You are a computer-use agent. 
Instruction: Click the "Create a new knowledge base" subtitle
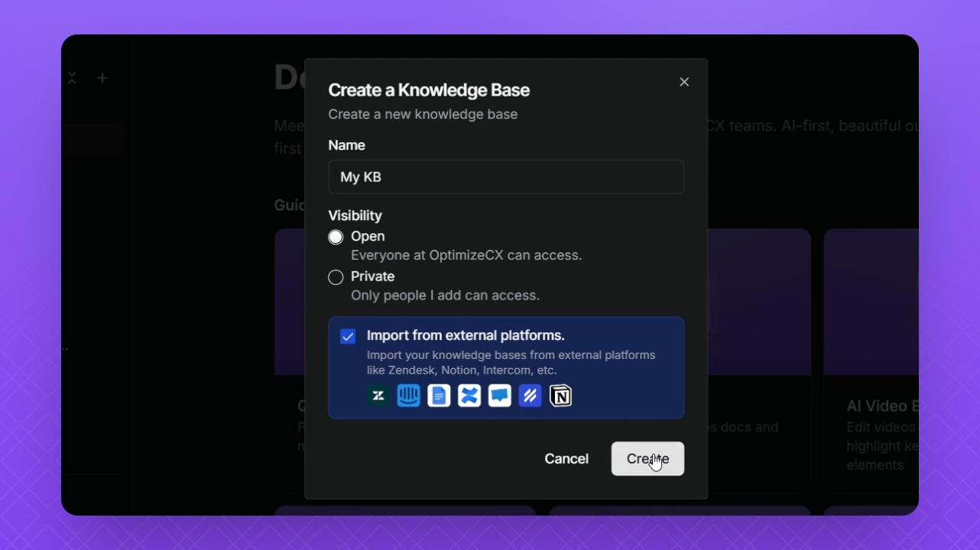[x=423, y=115]
